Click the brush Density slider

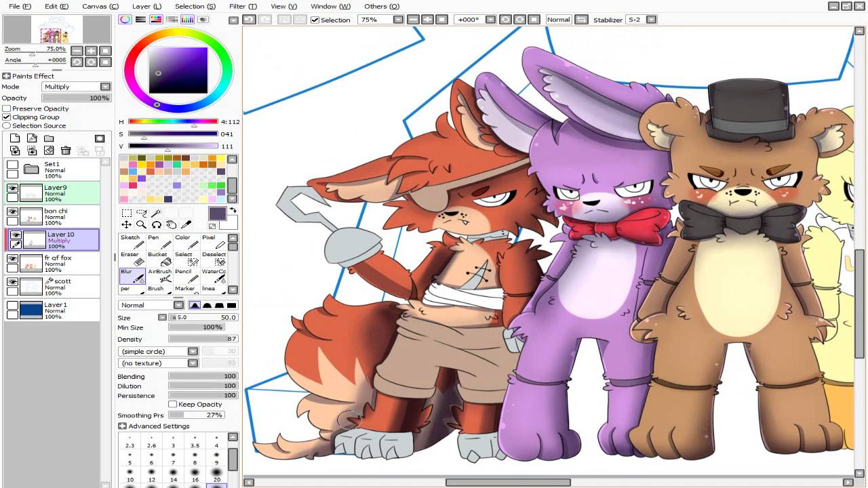click(203, 339)
